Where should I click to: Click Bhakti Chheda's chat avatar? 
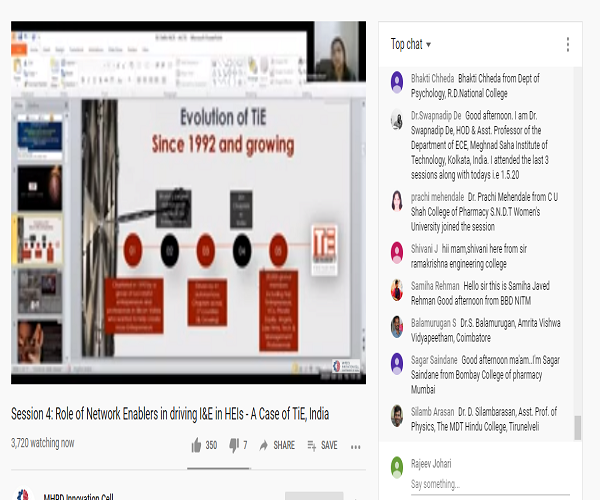(397, 79)
